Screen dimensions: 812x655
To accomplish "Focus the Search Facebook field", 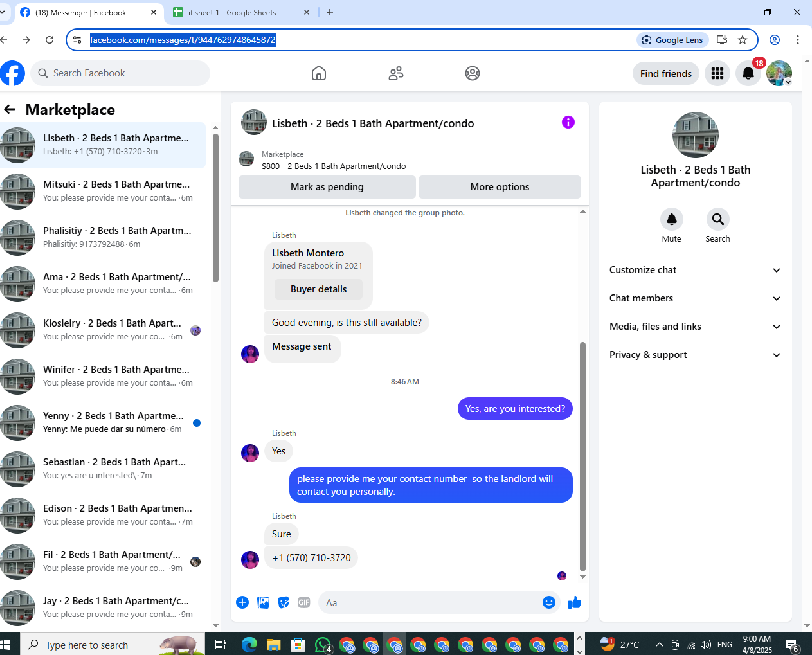I will [x=120, y=73].
